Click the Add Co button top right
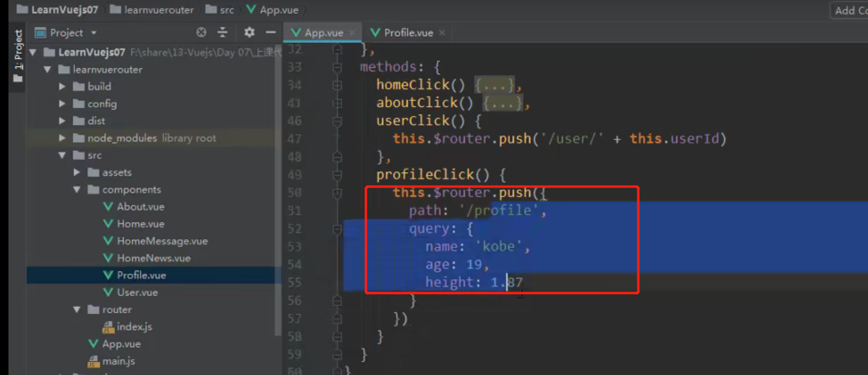Screen dimensions: 868x375 850,10
